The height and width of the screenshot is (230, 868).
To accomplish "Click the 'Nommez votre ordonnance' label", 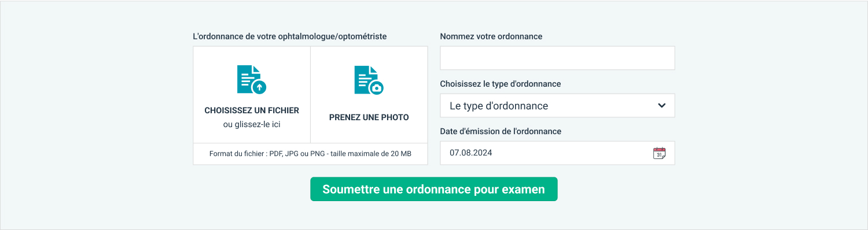I will [491, 36].
